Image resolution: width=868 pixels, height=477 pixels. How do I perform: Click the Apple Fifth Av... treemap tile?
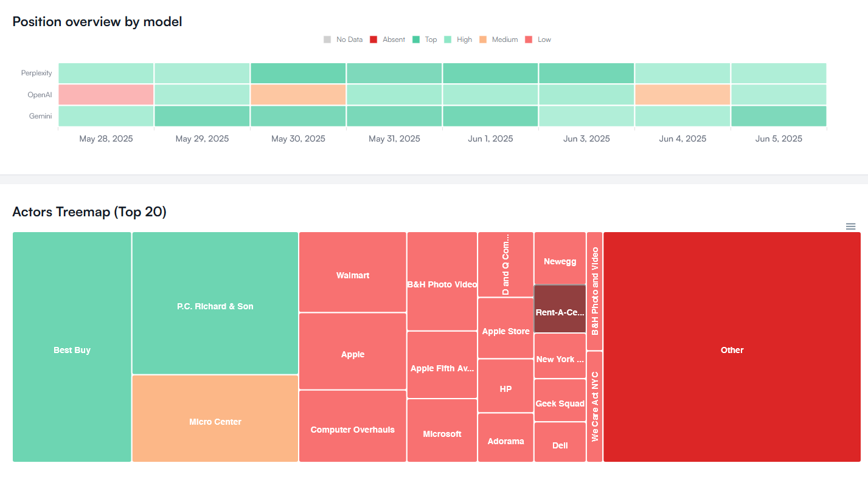[x=442, y=365]
